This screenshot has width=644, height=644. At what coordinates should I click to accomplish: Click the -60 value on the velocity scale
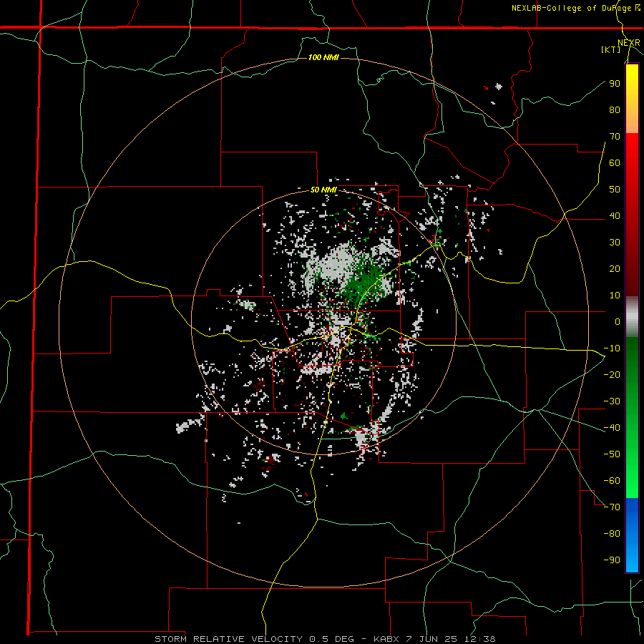pyautogui.click(x=612, y=481)
